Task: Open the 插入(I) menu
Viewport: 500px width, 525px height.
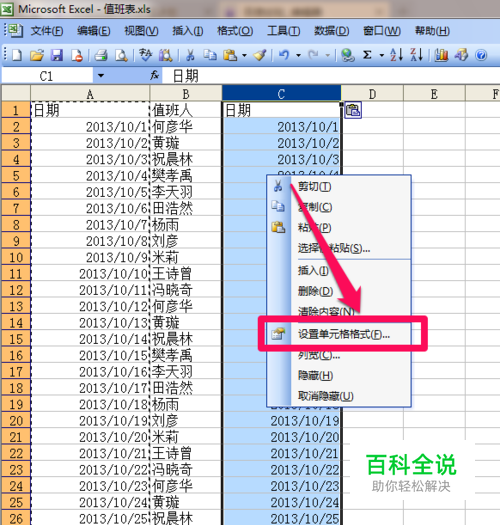Action: (x=188, y=31)
